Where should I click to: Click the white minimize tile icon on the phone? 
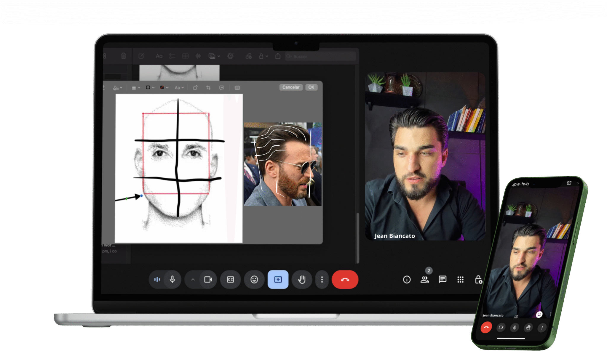pyautogui.click(x=539, y=314)
